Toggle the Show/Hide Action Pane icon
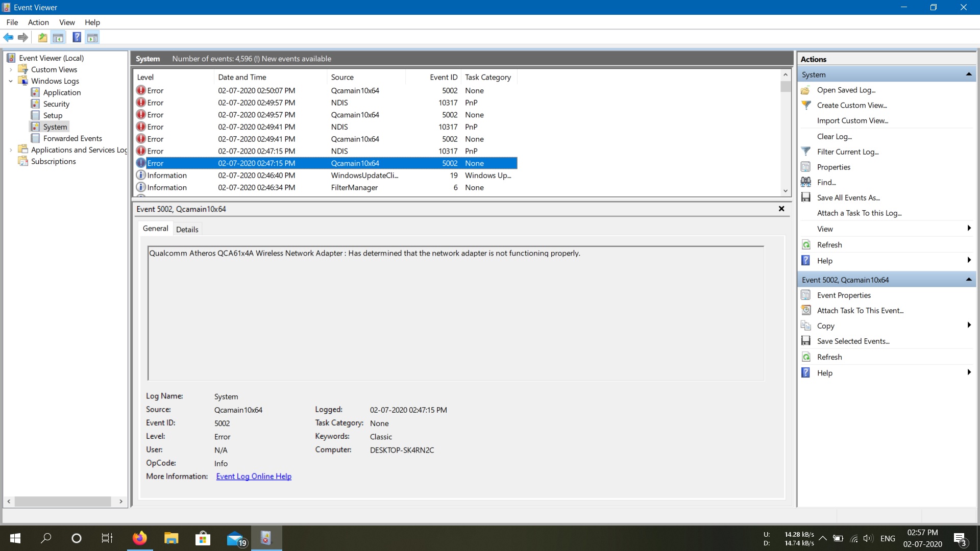This screenshot has height=551, width=980. coord(92,37)
